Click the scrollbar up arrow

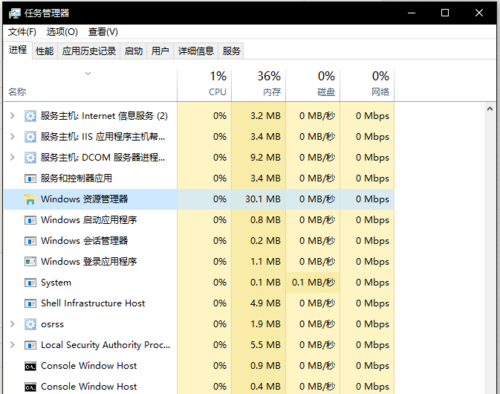coord(490,109)
